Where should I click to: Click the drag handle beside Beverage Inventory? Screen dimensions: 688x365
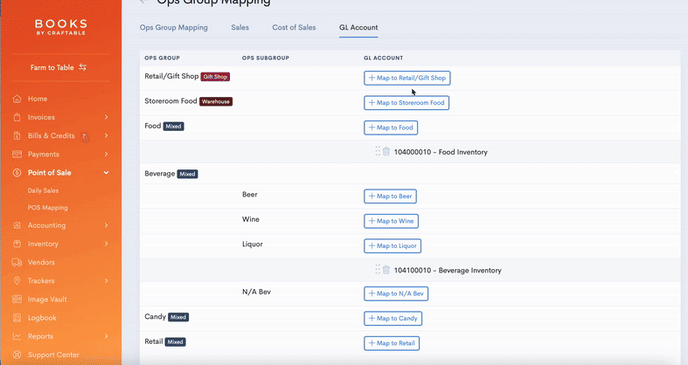pyautogui.click(x=377, y=269)
